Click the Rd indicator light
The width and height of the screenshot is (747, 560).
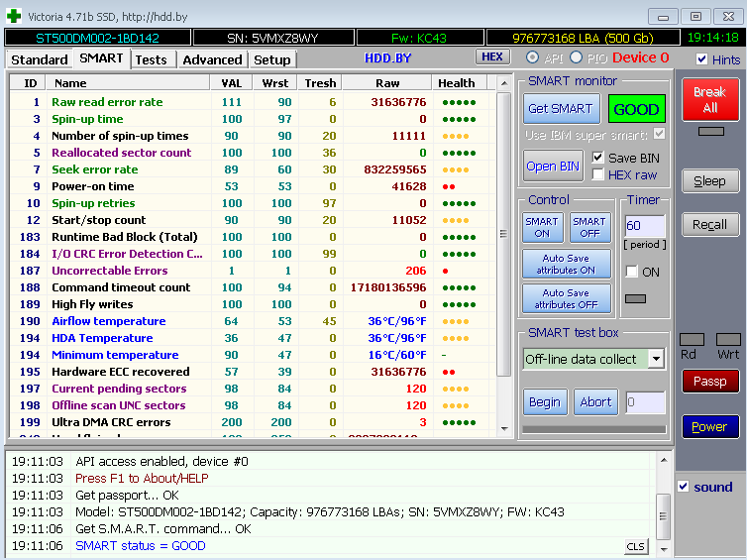coord(692,339)
